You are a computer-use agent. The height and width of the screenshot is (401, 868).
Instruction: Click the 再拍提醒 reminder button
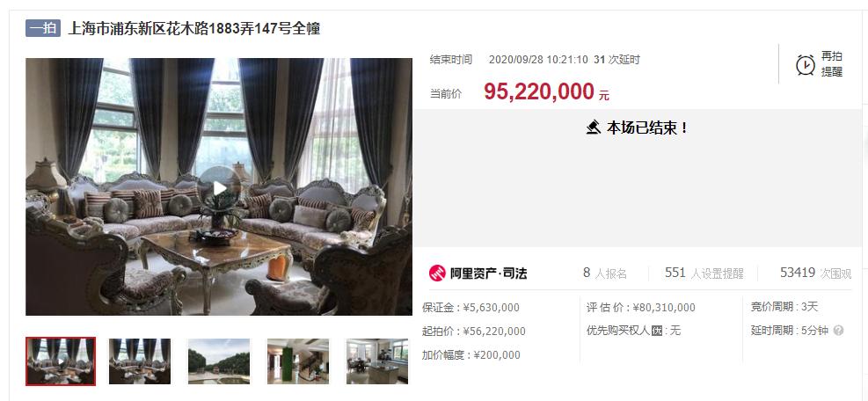pos(820,64)
